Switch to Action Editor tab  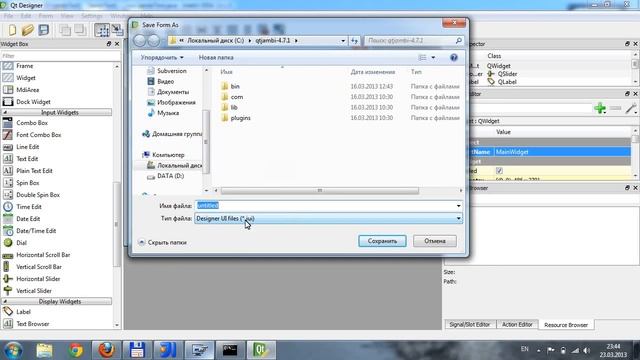click(x=517, y=324)
